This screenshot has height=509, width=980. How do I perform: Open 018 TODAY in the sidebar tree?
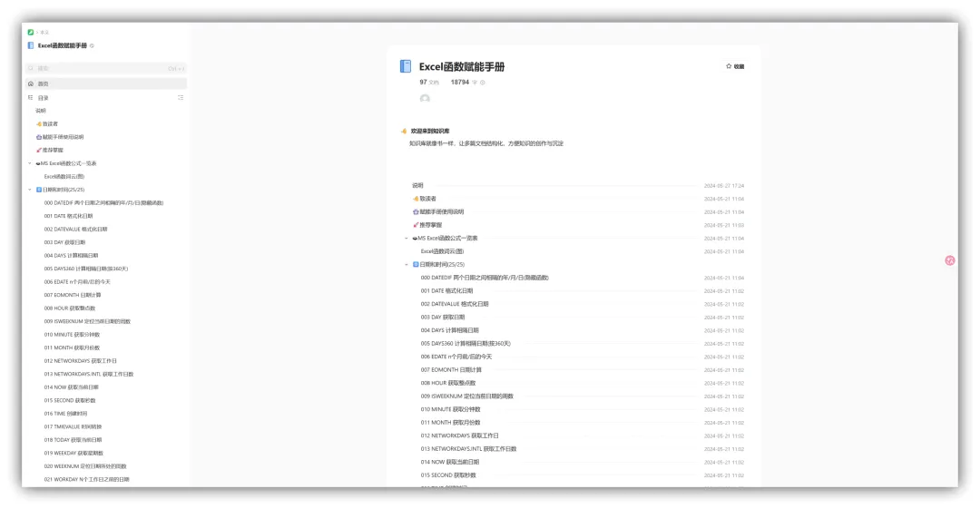point(73,439)
